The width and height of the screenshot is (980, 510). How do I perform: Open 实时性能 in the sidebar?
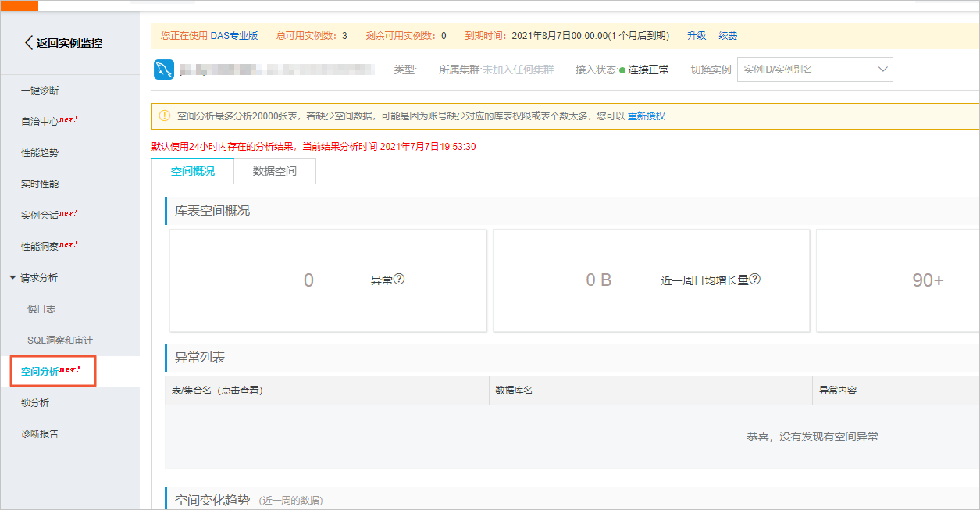point(40,184)
